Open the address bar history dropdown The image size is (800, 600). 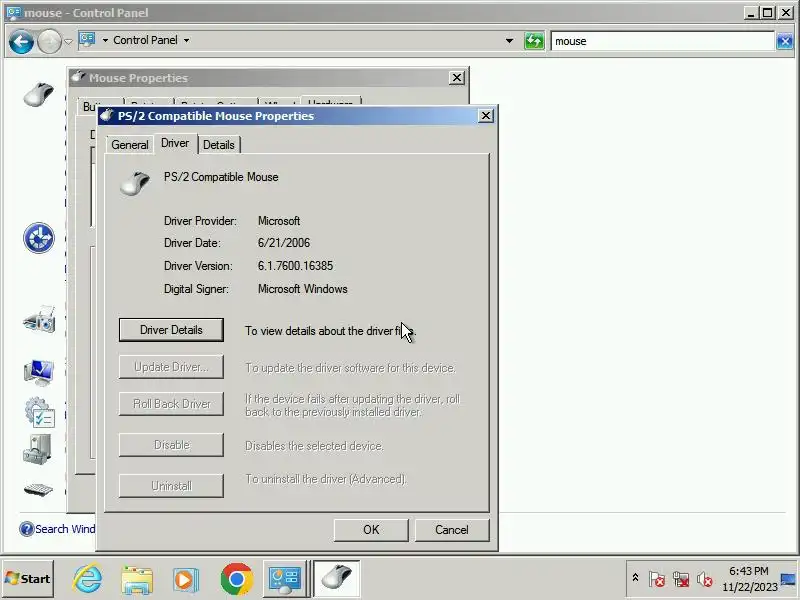(509, 41)
